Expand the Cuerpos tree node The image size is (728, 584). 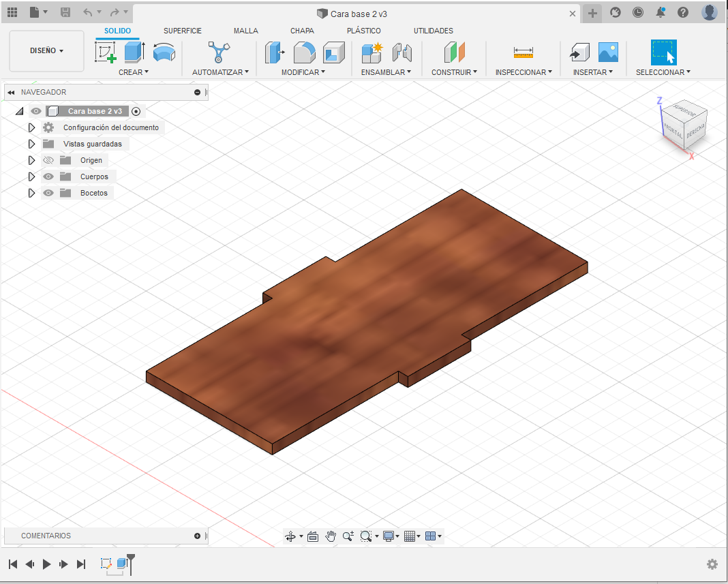[31, 176]
